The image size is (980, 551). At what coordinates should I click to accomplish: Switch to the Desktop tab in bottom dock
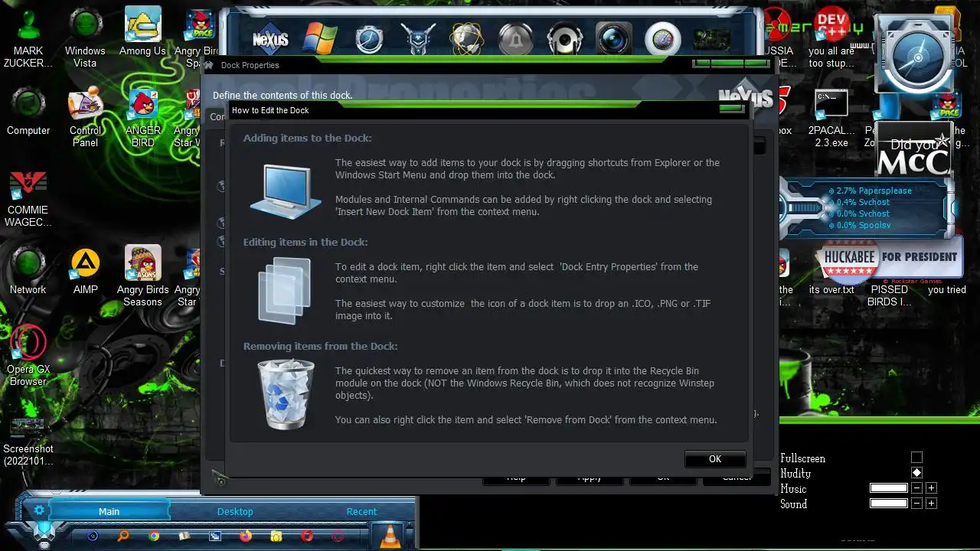[235, 511]
